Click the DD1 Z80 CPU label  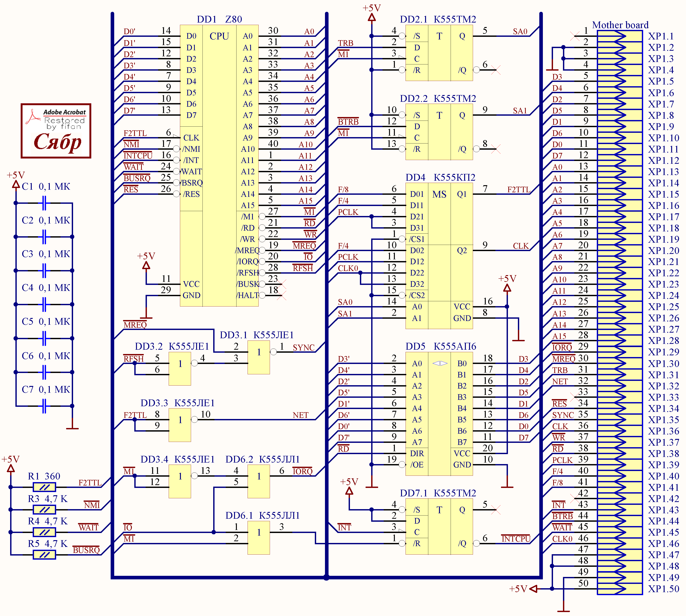(219, 19)
